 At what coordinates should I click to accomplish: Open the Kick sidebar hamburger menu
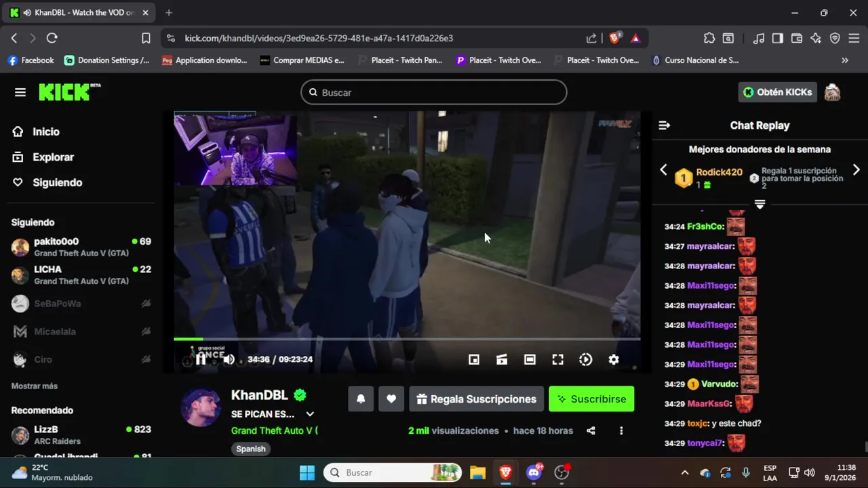(20, 92)
